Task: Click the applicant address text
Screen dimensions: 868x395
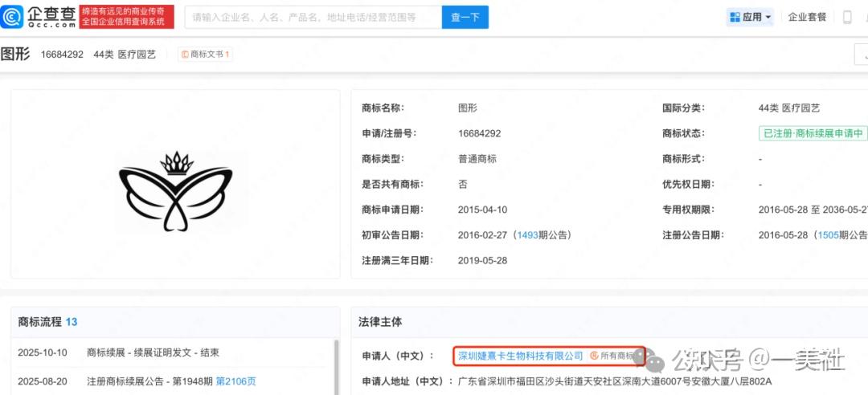Action: click(615, 381)
